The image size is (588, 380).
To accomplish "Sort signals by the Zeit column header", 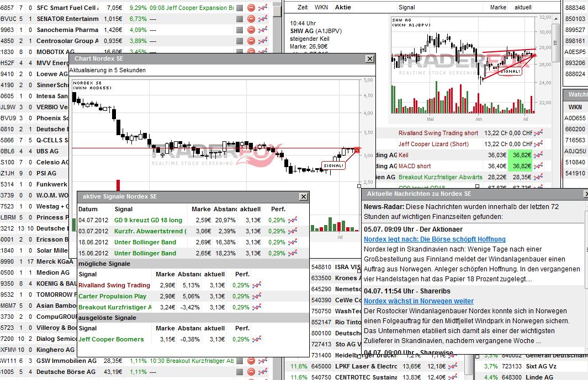I will 303,7.
